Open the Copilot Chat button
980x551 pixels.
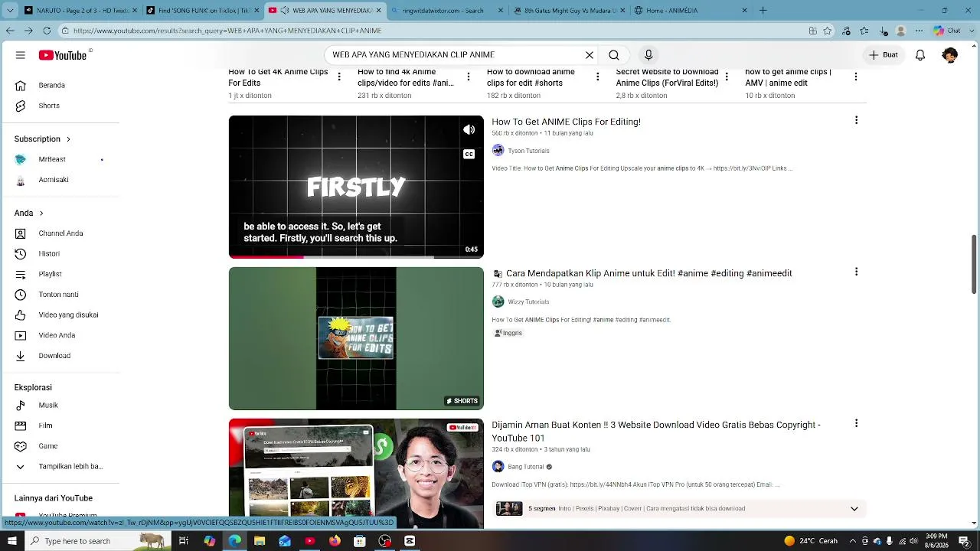pyautogui.click(x=947, y=31)
